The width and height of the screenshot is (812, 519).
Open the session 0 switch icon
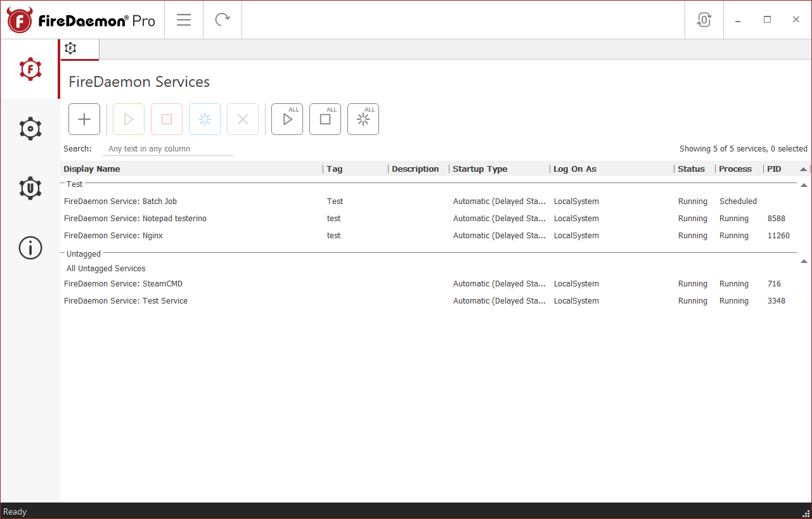pos(704,20)
